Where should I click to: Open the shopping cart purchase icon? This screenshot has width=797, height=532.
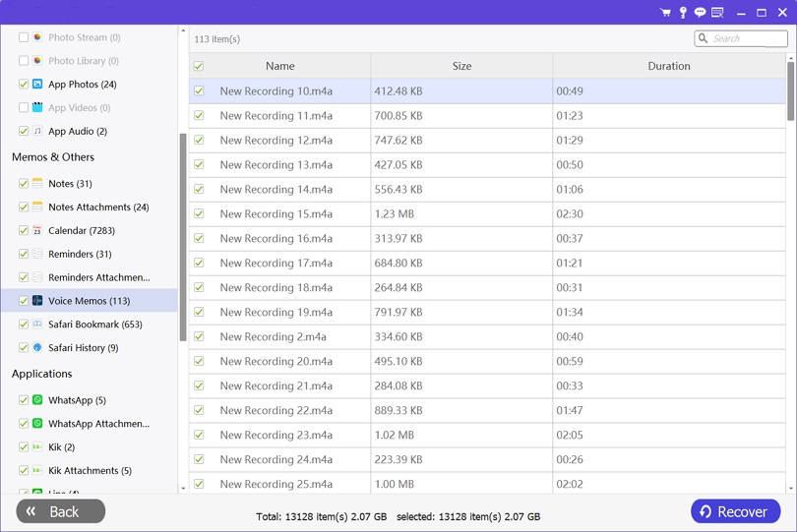(x=665, y=13)
